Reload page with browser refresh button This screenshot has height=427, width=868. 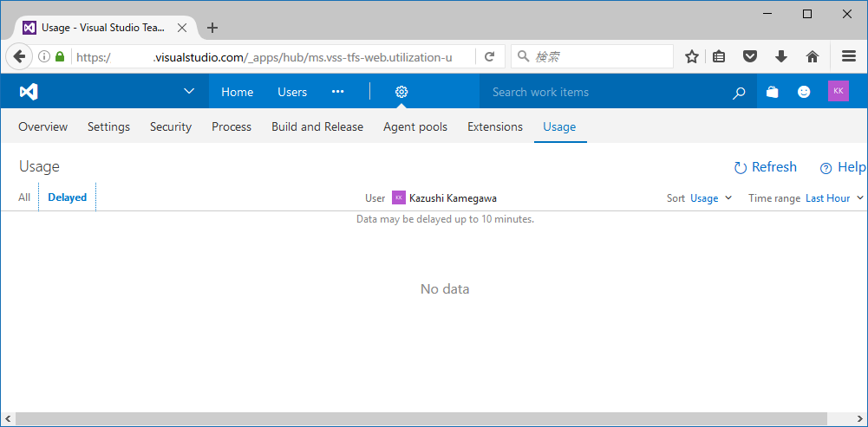coord(489,56)
